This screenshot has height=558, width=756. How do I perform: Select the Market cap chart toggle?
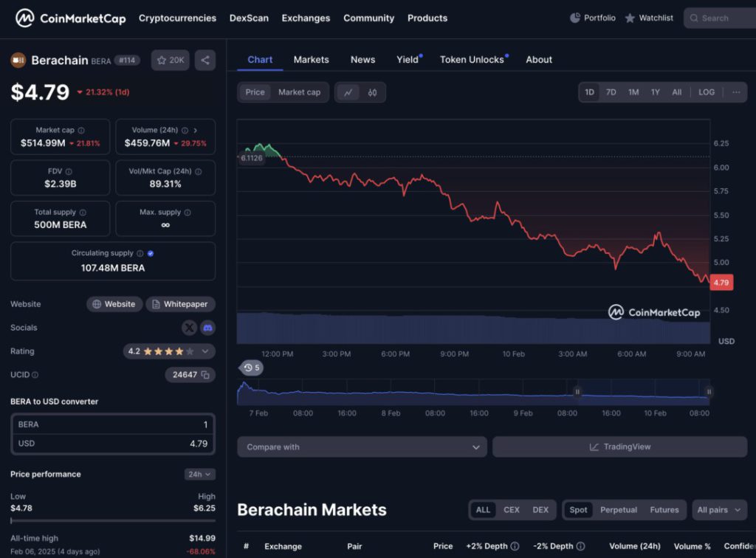click(300, 92)
